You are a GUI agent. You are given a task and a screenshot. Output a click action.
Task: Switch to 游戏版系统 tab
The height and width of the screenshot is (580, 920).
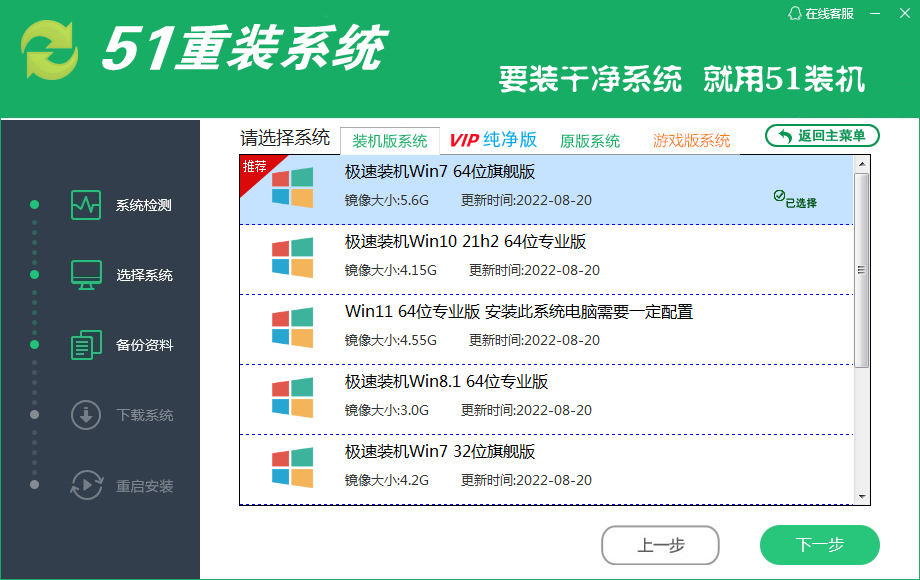tap(691, 141)
